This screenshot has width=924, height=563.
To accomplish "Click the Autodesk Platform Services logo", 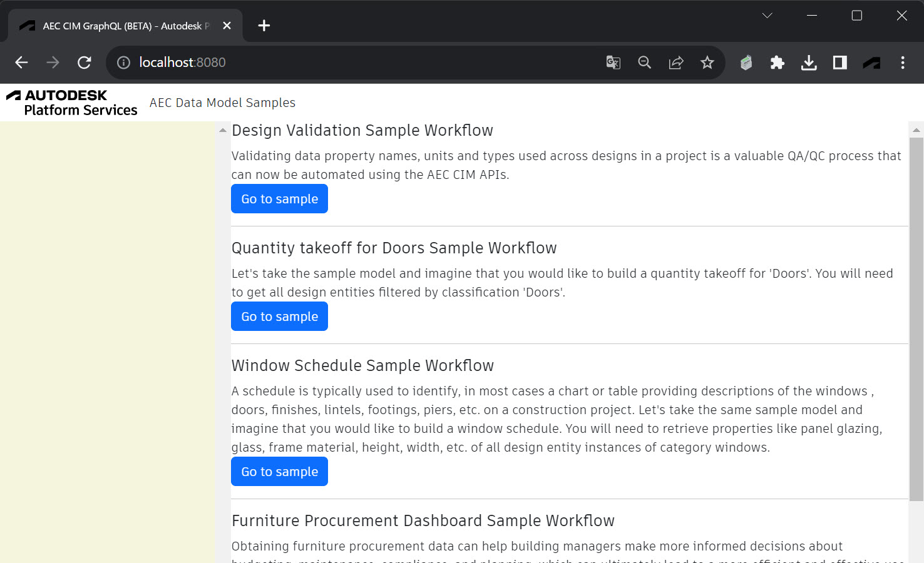I will tap(71, 103).
